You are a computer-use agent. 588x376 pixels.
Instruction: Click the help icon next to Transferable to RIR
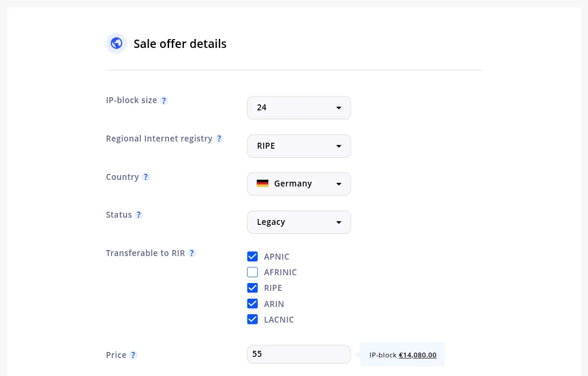point(192,253)
